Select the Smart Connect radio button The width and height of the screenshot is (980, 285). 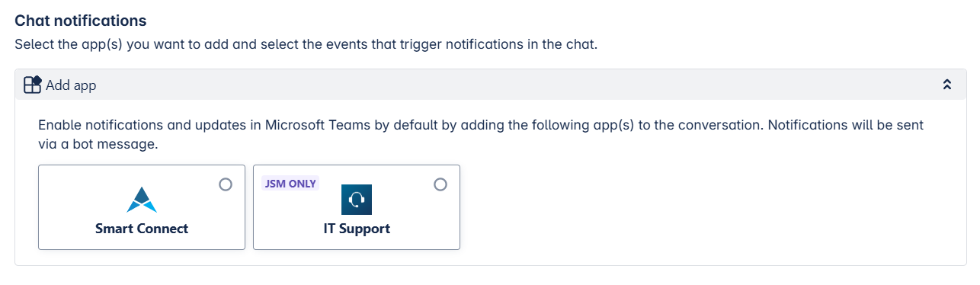226,184
